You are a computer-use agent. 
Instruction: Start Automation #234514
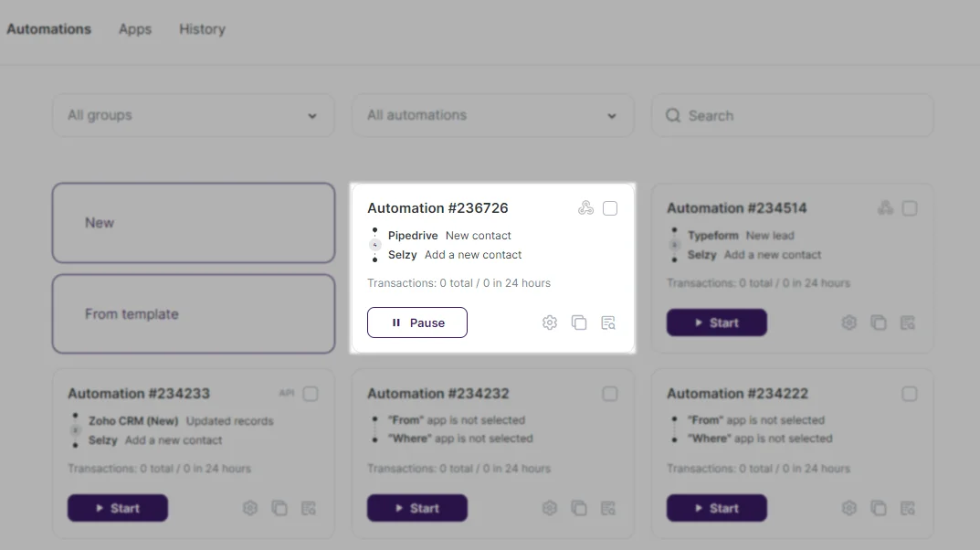pos(716,323)
